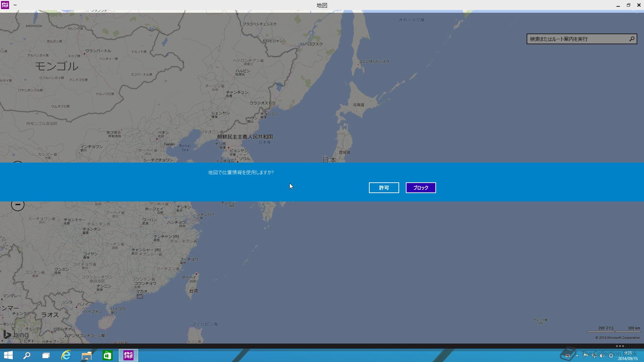Click the ラオス country label
Screen dimensions: 644x362
pyautogui.click(x=50, y=315)
